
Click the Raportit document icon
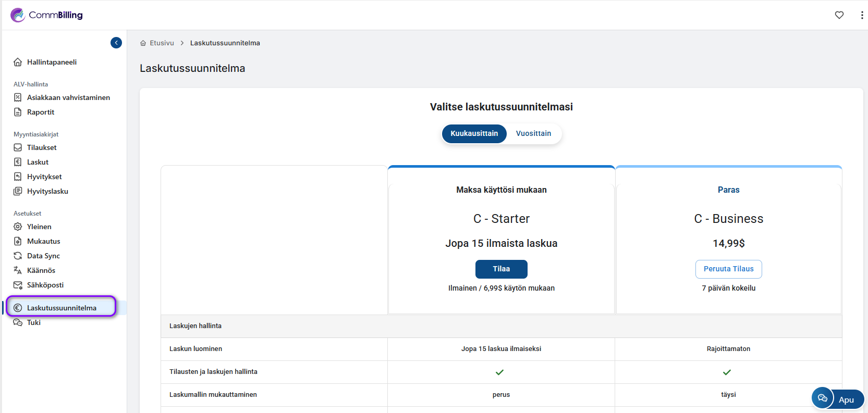coord(18,112)
